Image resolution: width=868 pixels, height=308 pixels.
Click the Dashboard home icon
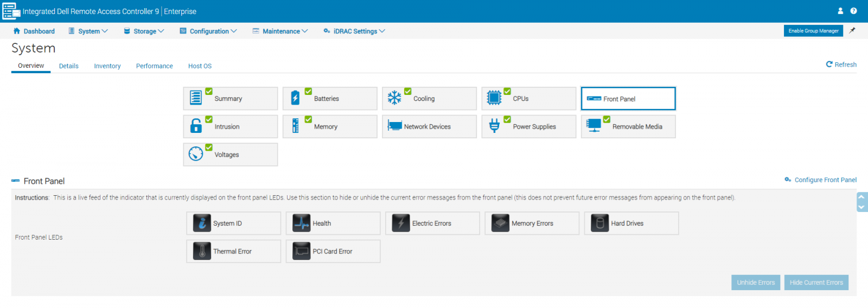click(x=17, y=31)
